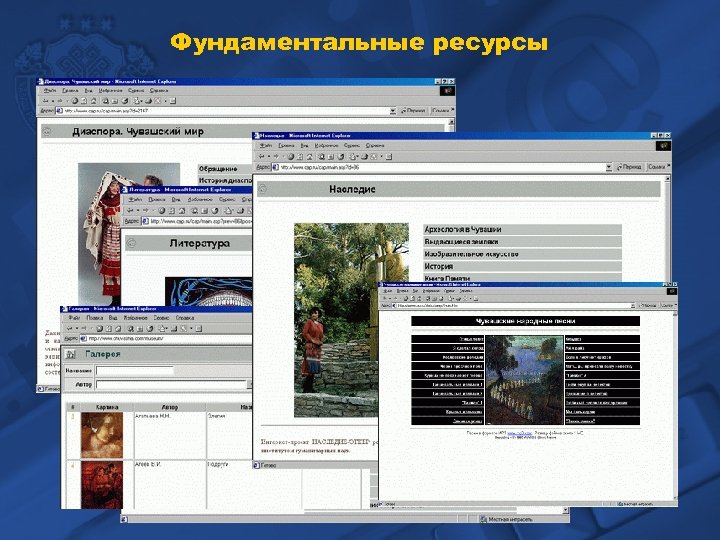Viewport: 720px width, 540px height.
Task: Click Stop icon in Наследие window toolbar
Action: coord(290,157)
